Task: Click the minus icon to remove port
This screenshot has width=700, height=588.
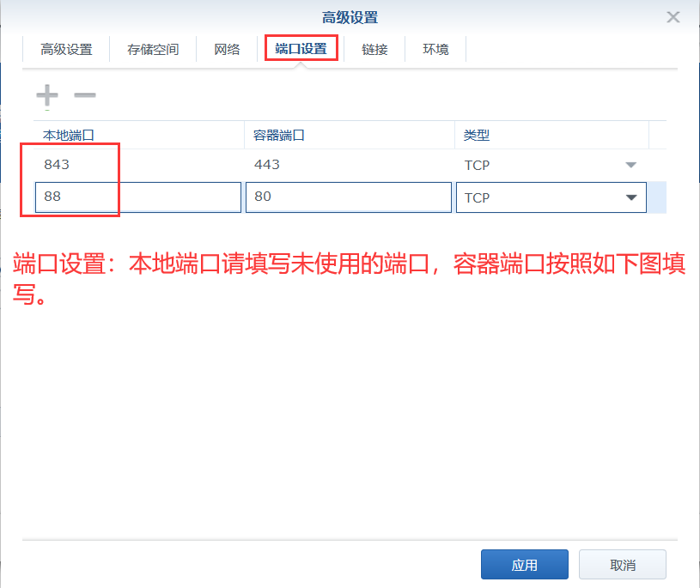Action: click(84, 95)
